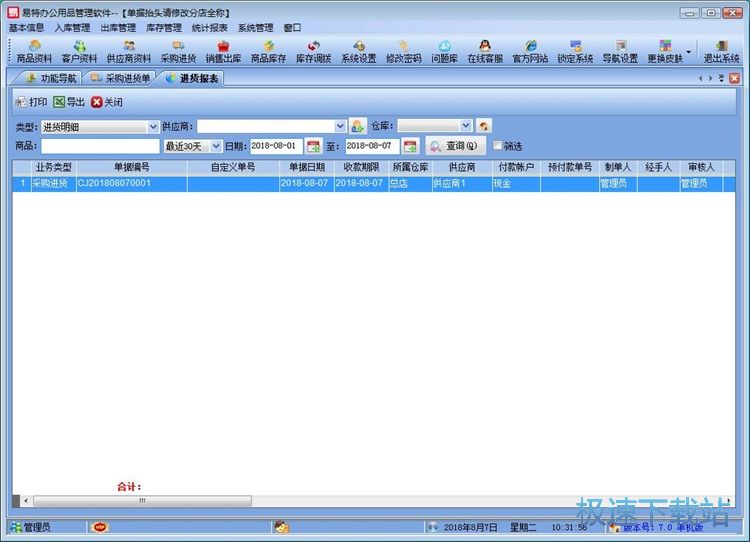Click warehouse picker icon beside 仓库 field
Screen dimensions: 750x542
click(x=484, y=126)
